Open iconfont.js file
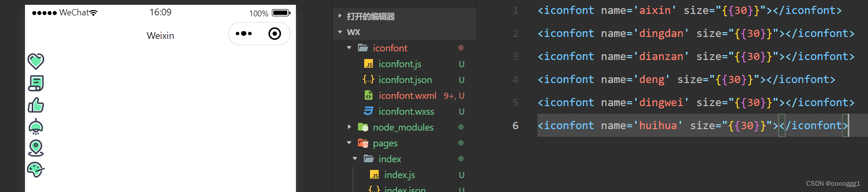The image size is (868, 192). (400, 64)
